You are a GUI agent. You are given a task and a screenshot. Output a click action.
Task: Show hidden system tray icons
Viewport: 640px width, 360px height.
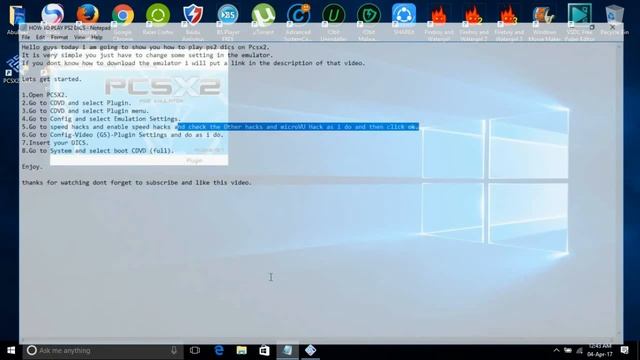pos(556,350)
